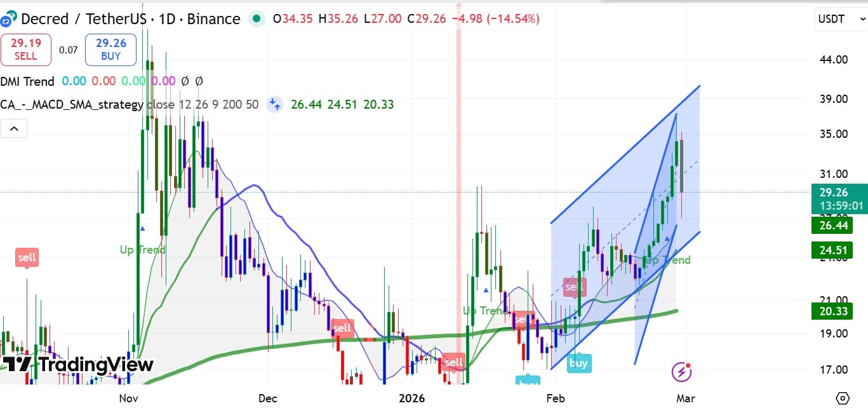Collapse the legend with the chevron arrow button

coord(14,128)
